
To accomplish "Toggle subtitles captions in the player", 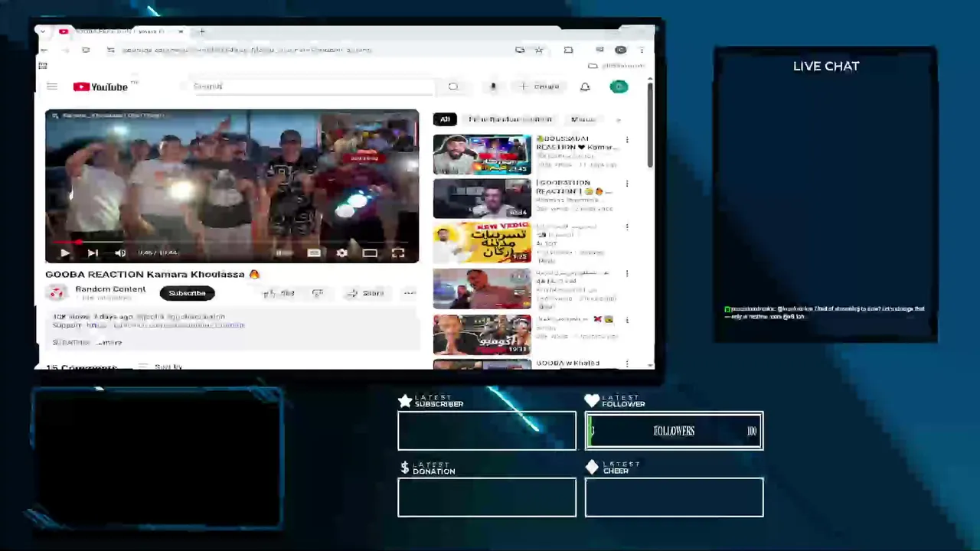I will point(314,253).
